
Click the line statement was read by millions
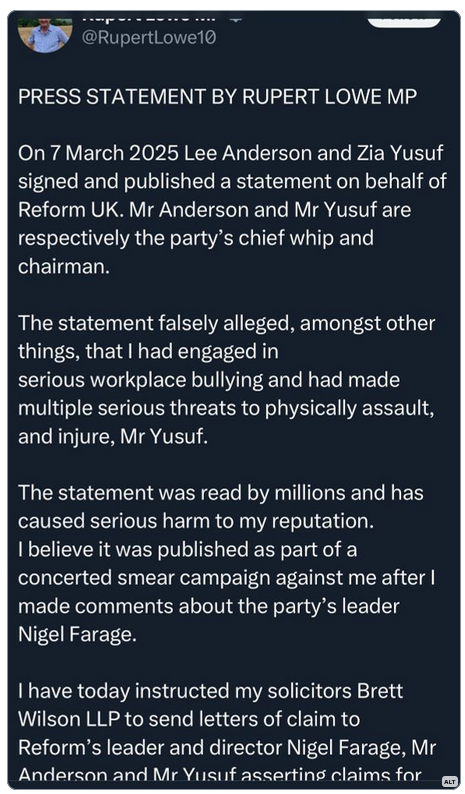(x=220, y=493)
